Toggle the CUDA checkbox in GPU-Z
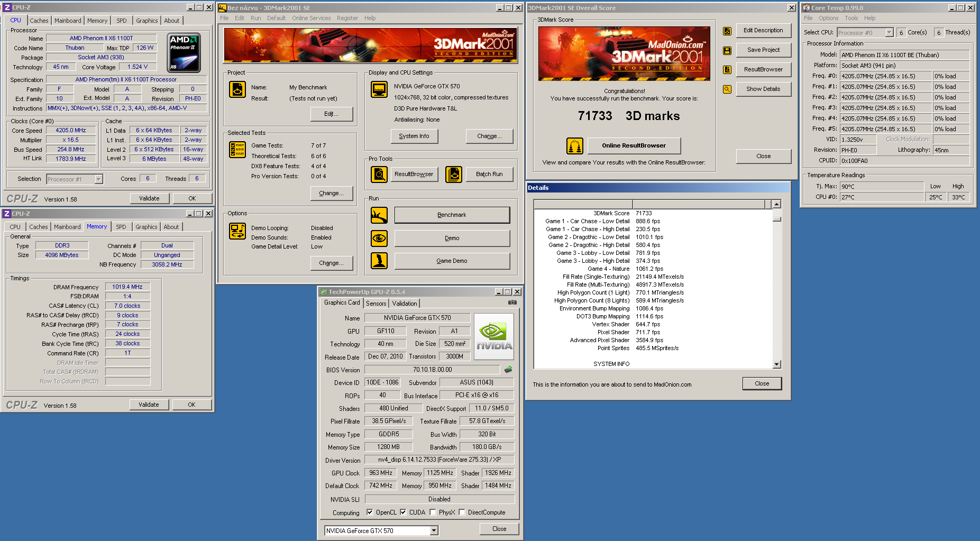This screenshot has height=541, width=980. coord(403,512)
